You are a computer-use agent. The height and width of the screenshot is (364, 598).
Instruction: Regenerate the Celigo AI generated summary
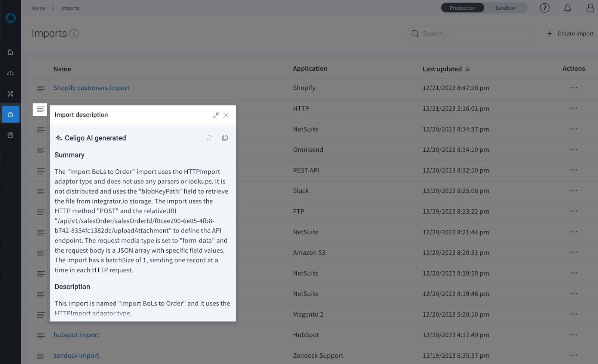(209, 138)
